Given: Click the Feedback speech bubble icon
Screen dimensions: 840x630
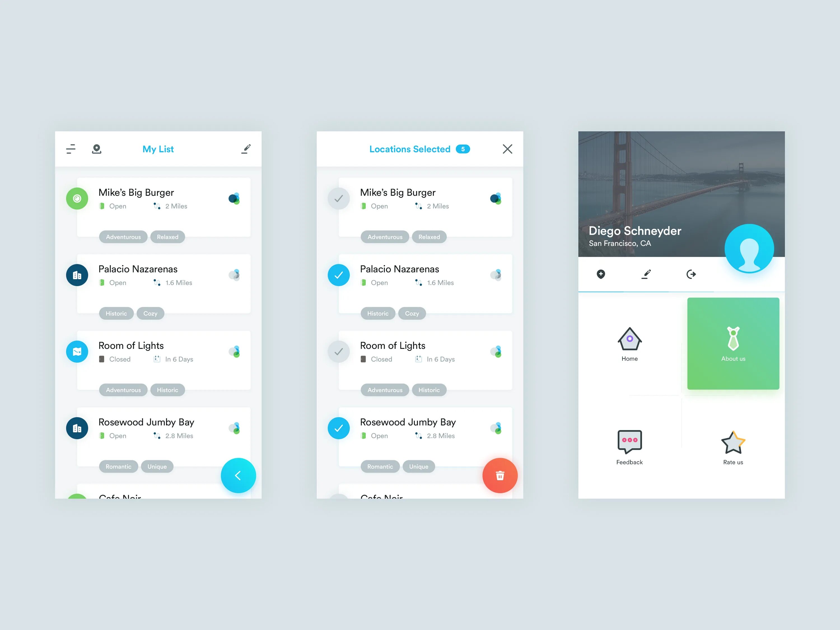Looking at the screenshot, I should click(628, 440).
